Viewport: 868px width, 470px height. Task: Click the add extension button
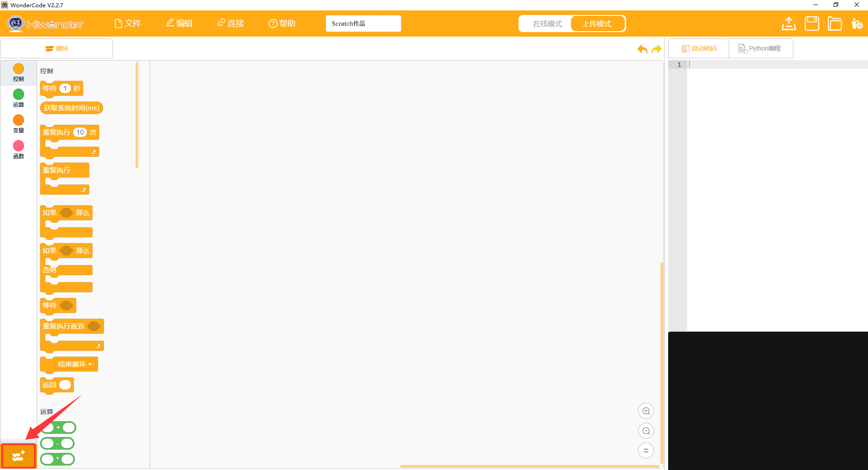(x=18, y=456)
